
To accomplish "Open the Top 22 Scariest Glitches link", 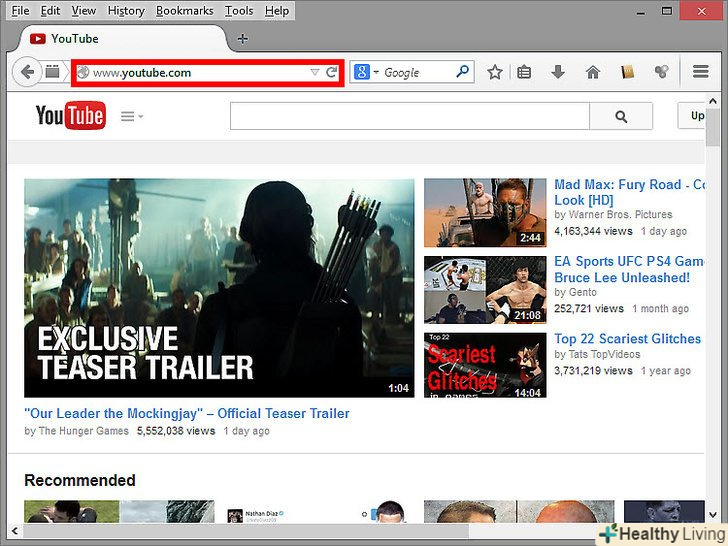I will click(627, 339).
